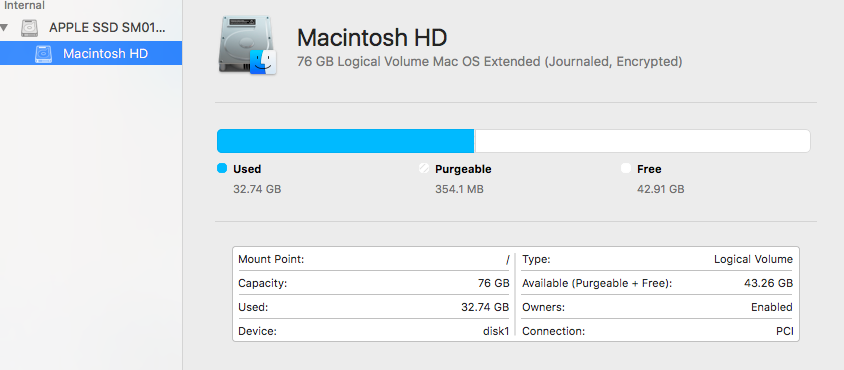Click the volume description subtitle text
This screenshot has width=844, height=370.
point(489,62)
